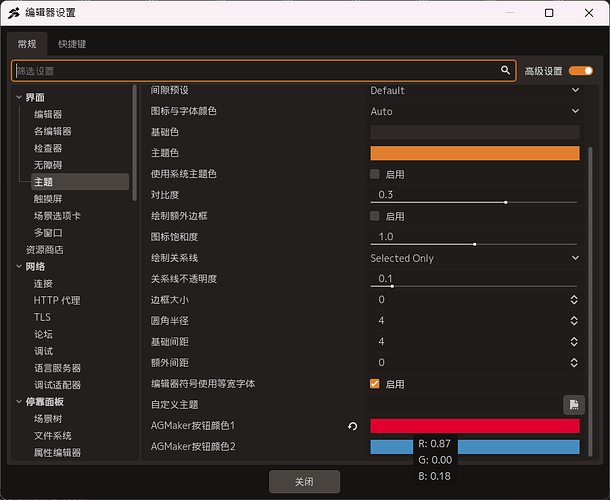The image size is (610, 500).
Task: Maximize the 编辑器设置 window
Action: [x=549, y=13]
